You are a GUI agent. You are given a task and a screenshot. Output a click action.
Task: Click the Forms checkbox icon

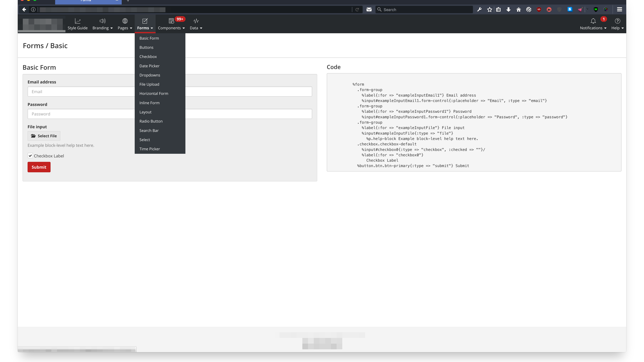click(145, 21)
